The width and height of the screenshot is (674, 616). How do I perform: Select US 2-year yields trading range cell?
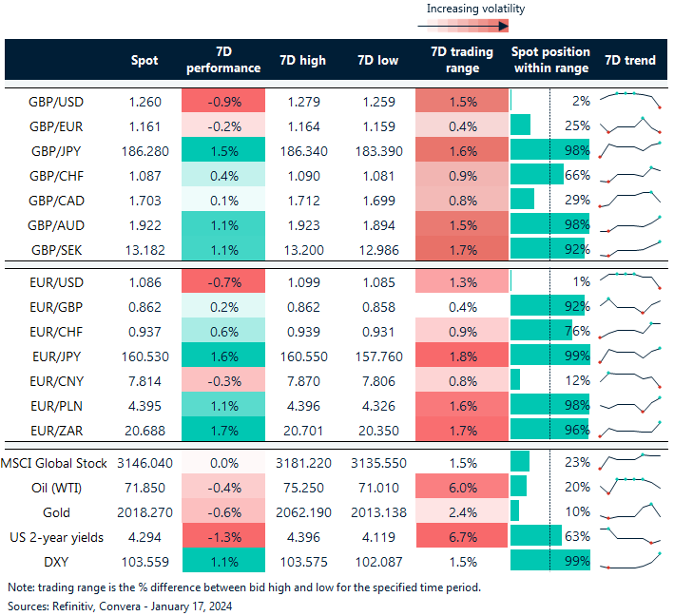(460, 536)
